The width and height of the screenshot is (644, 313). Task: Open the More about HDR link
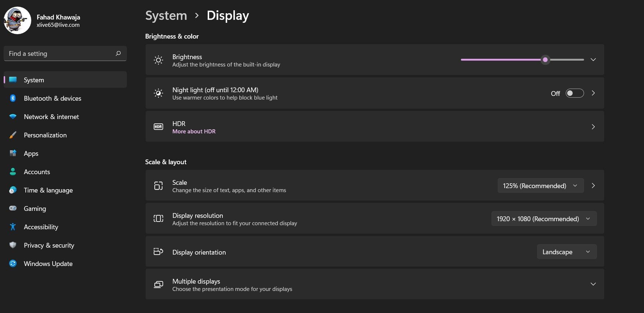tap(194, 132)
